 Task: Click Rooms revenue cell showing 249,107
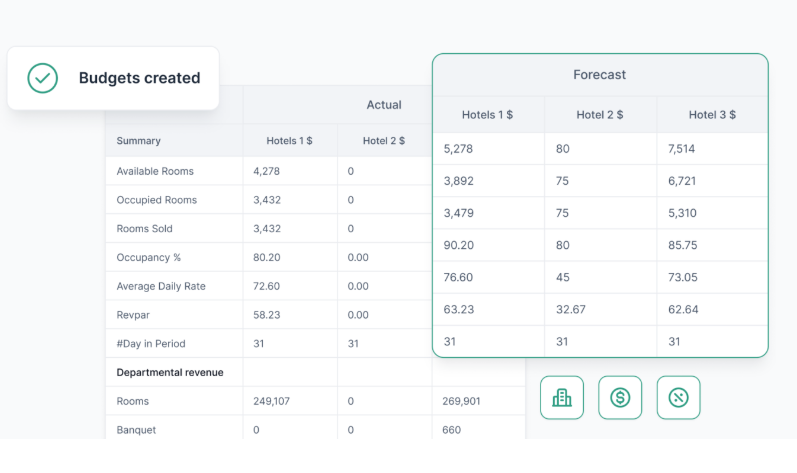(272, 401)
